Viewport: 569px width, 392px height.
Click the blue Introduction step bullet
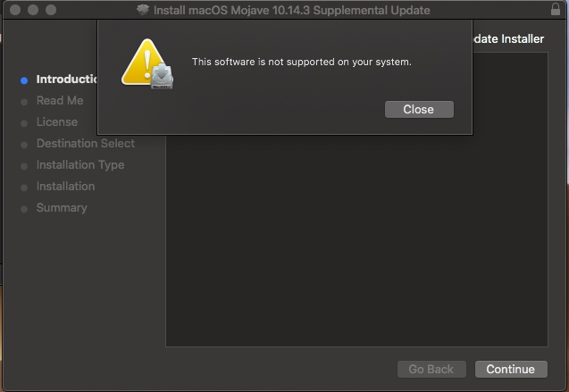(x=24, y=80)
